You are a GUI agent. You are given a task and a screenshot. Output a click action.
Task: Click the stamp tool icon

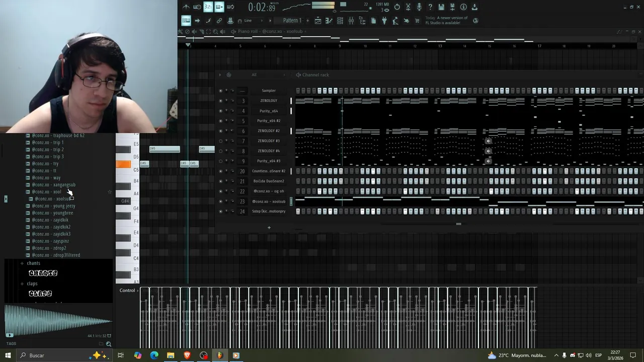(x=230, y=21)
